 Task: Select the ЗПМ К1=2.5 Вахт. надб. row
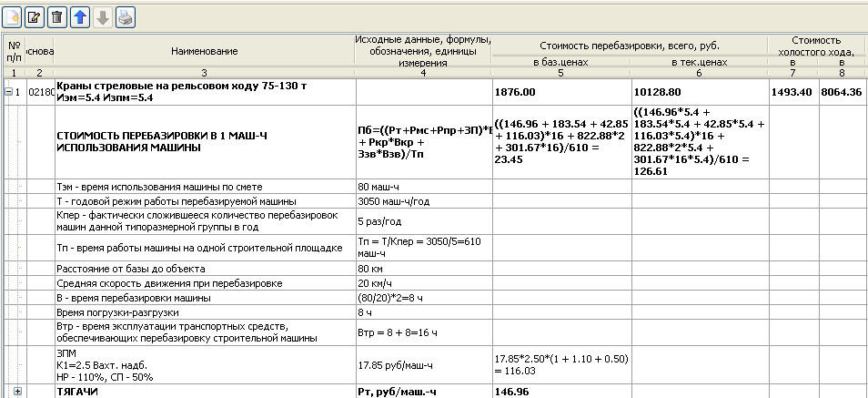[x=205, y=364]
